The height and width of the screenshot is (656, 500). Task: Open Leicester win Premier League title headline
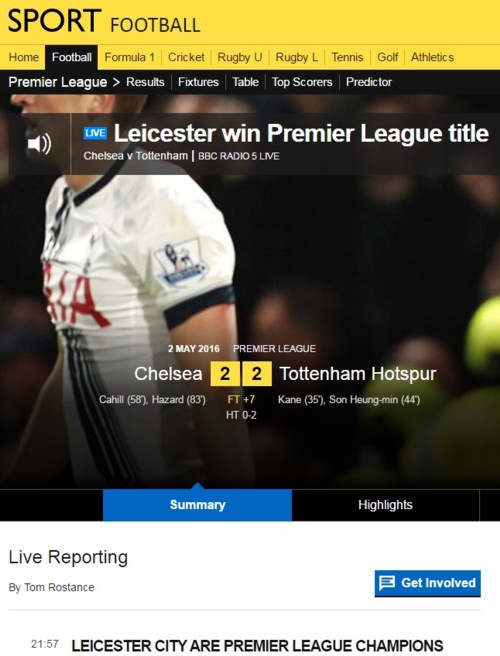click(301, 133)
